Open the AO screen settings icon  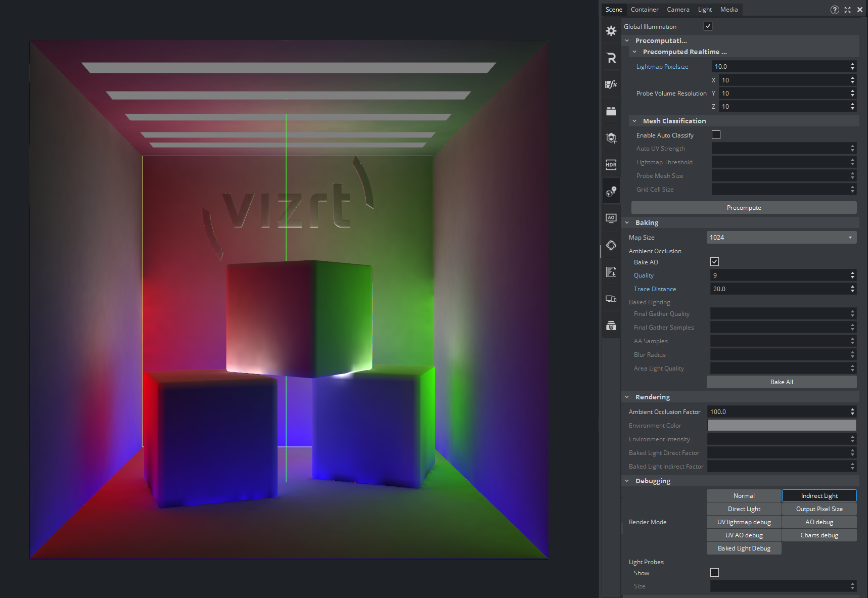pos(611,218)
